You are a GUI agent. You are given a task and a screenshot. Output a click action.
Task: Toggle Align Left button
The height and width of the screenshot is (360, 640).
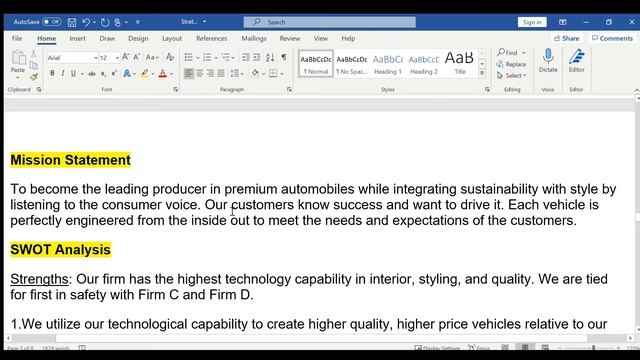point(189,73)
